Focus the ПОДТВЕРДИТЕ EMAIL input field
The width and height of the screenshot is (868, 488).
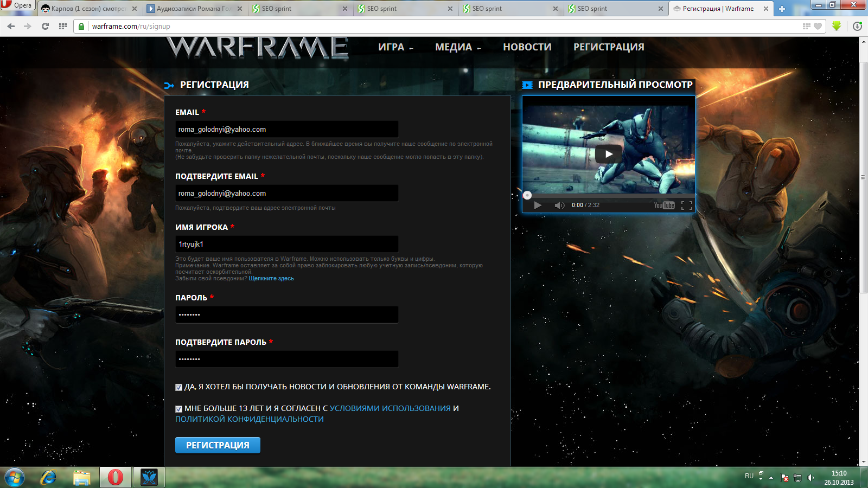(x=286, y=193)
